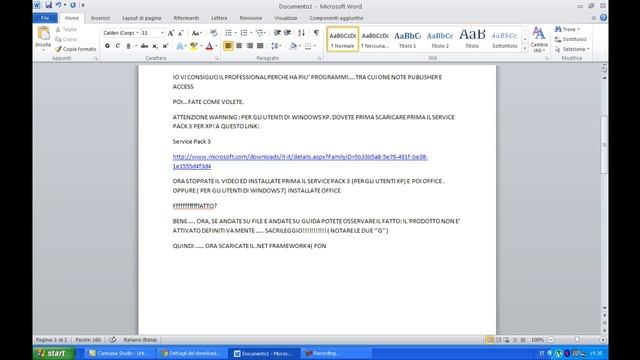Zoom out with the minus button

[x=551, y=340]
